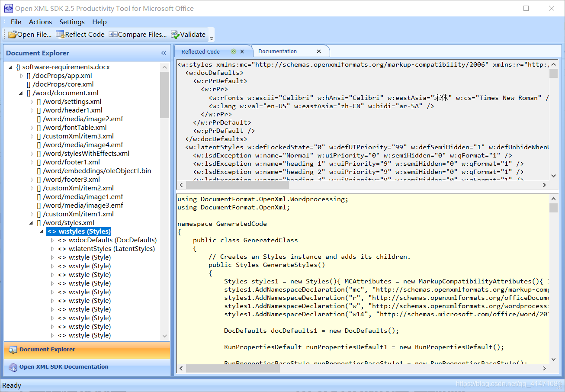Click the code pane scroll left arrow
Image resolution: width=565 pixels, height=392 pixels.
(181, 369)
